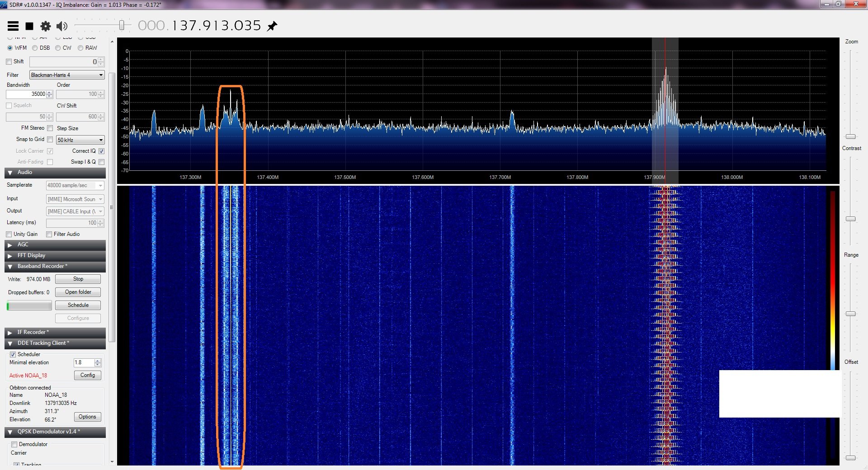Click the pin icon beside the frequency
This screenshot has height=470, width=868.
(272, 26)
